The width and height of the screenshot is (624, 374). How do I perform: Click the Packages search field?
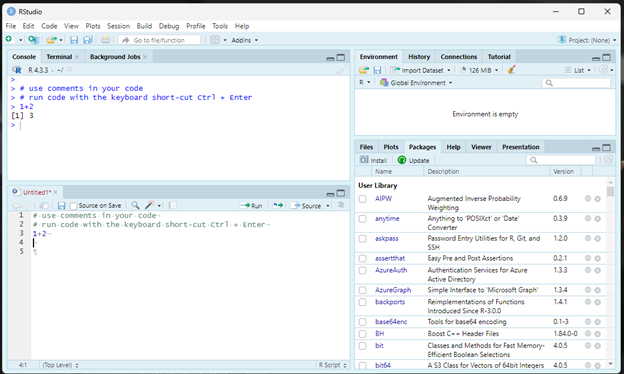pos(561,160)
